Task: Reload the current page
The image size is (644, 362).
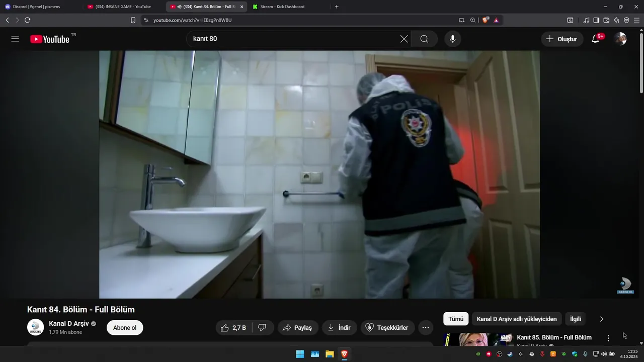Action: coord(27,20)
